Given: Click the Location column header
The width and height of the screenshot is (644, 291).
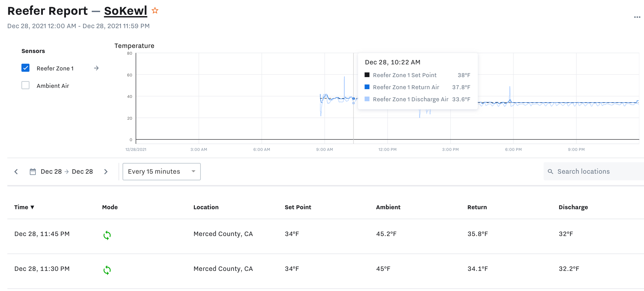Looking at the screenshot, I should 206,207.
